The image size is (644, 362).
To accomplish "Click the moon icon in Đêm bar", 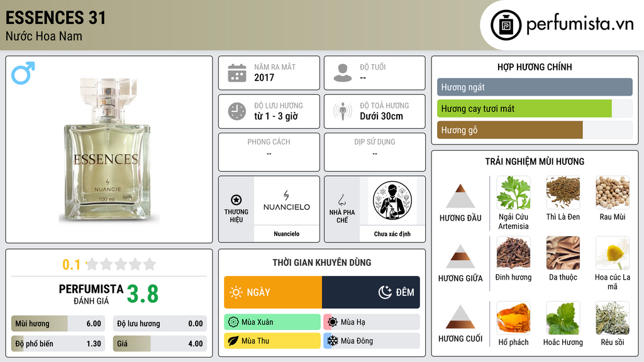I will tap(385, 292).
